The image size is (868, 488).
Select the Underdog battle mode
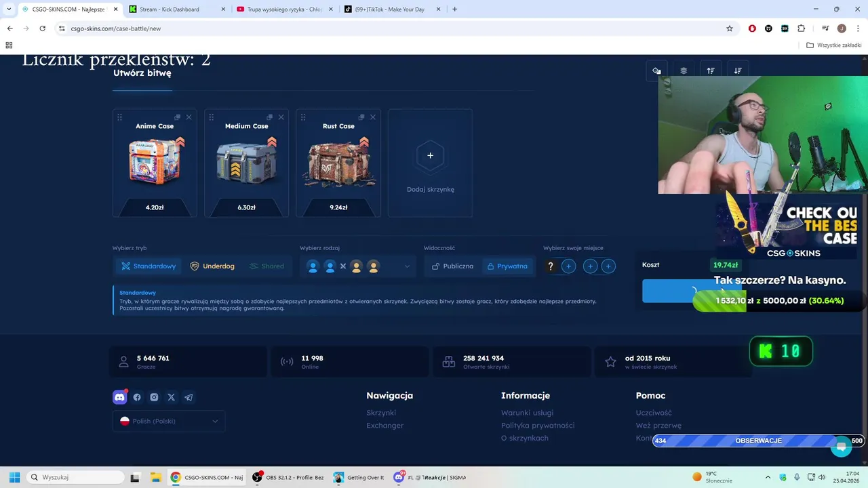pos(212,266)
